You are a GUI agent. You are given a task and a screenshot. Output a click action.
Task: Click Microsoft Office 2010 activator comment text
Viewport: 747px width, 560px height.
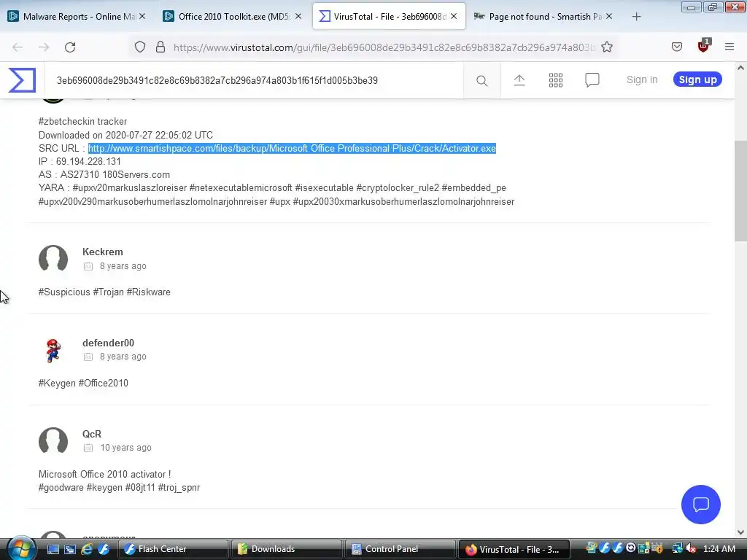pos(104,474)
